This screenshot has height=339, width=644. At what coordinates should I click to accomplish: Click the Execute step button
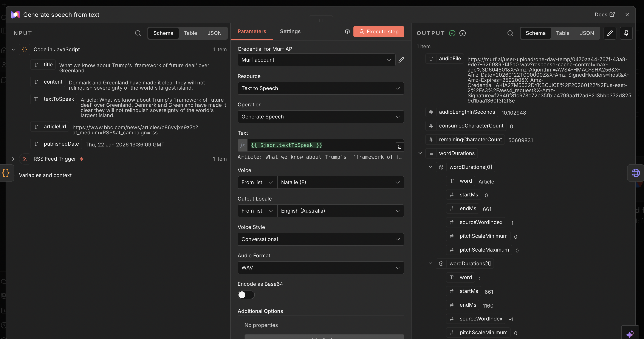coord(379,31)
